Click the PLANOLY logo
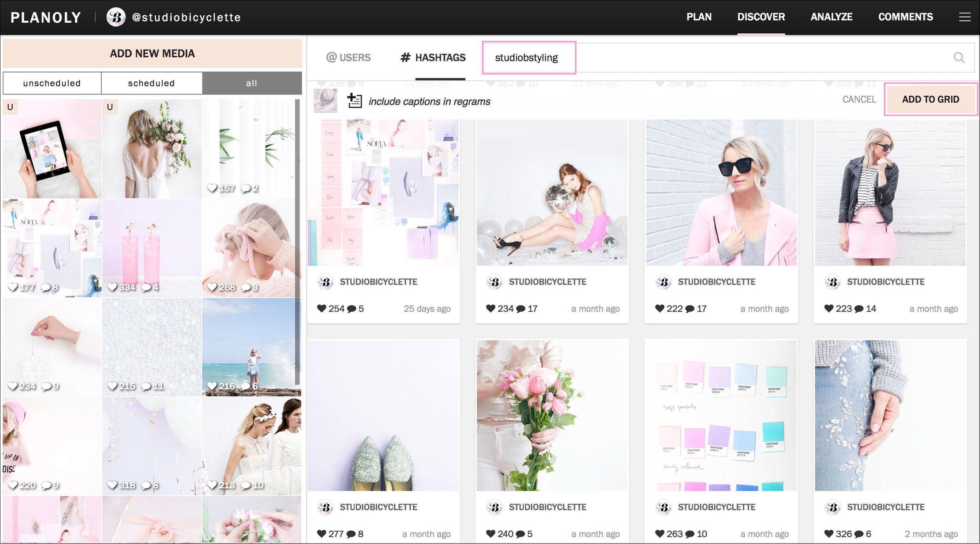Image resolution: width=980 pixels, height=544 pixels. (46, 17)
